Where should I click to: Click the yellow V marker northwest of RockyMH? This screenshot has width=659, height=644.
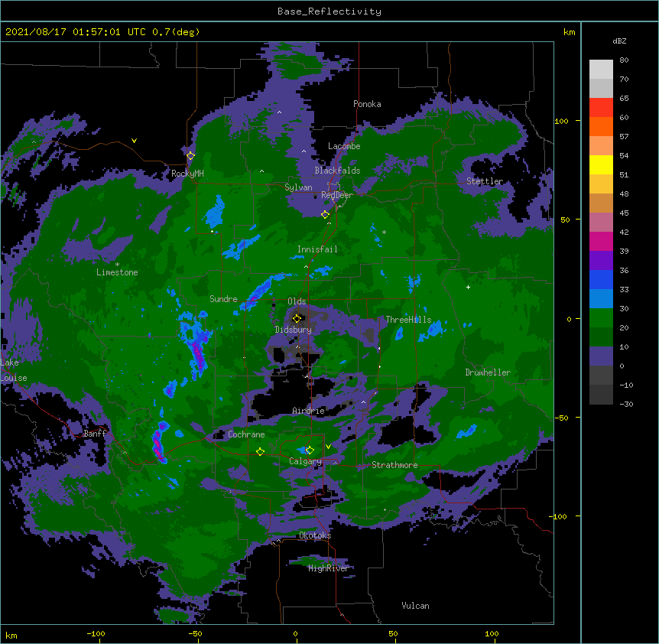[134, 141]
